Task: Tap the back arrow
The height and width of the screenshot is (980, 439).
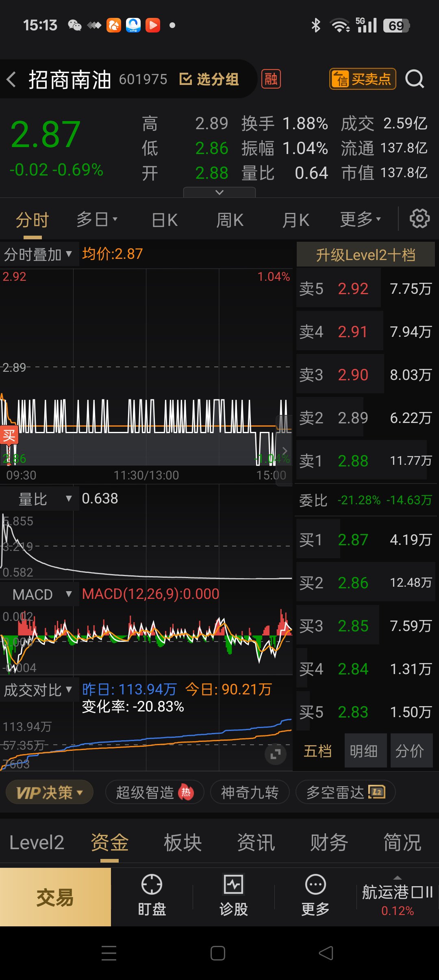Action: [x=11, y=79]
